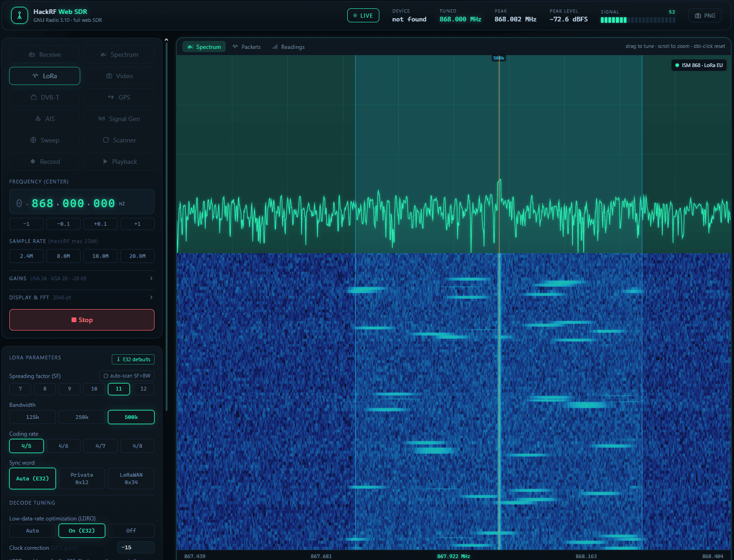Select spreading factor 12
734x560 pixels.
143,389
